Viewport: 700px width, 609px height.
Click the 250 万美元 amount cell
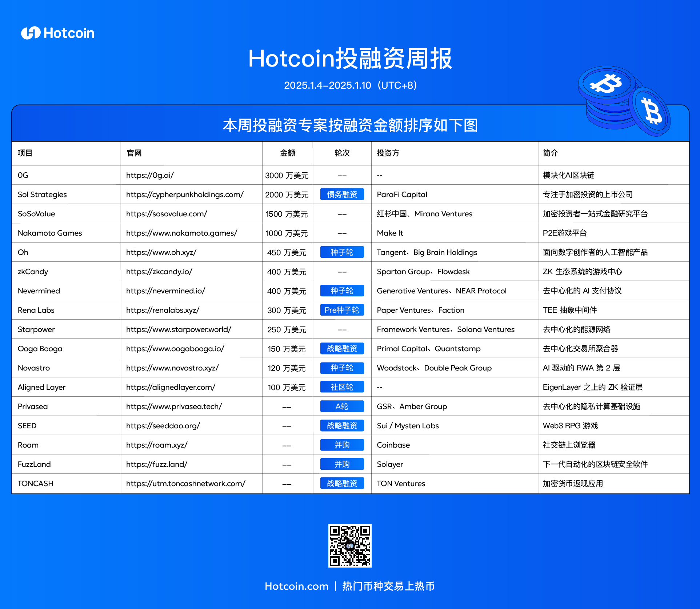click(x=287, y=330)
